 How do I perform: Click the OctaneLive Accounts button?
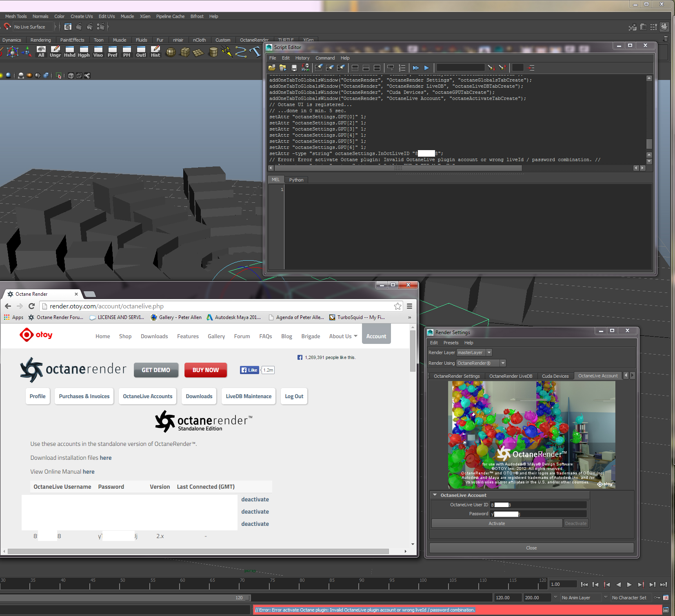(148, 396)
